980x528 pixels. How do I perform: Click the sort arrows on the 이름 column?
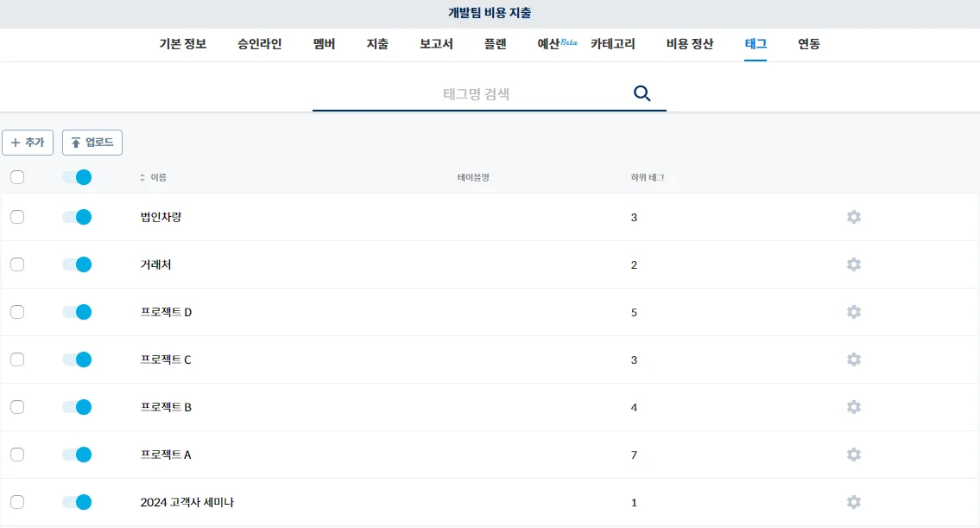coord(142,176)
